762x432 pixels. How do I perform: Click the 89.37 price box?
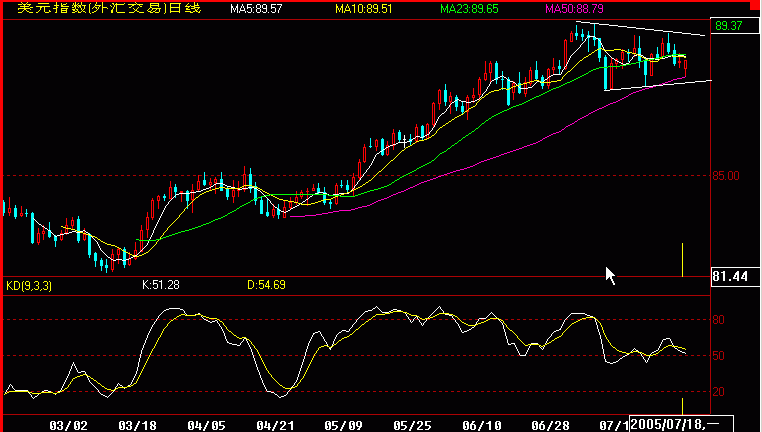[x=735, y=26]
